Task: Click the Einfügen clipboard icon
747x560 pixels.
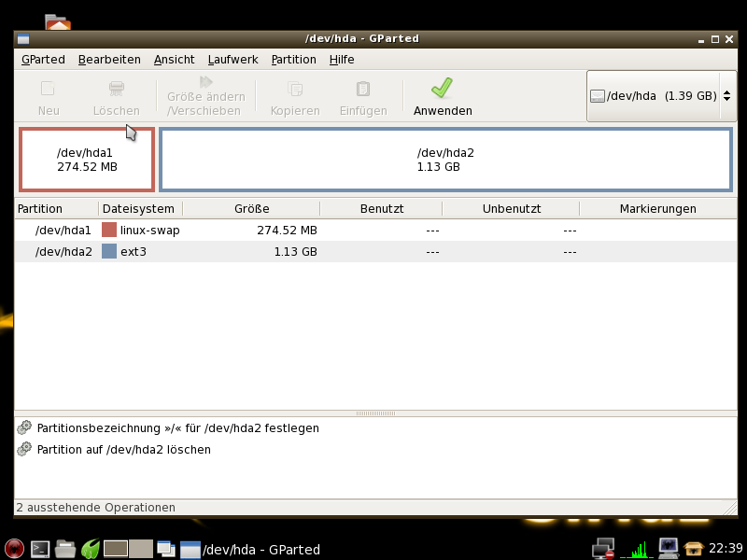Action: pos(363,89)
